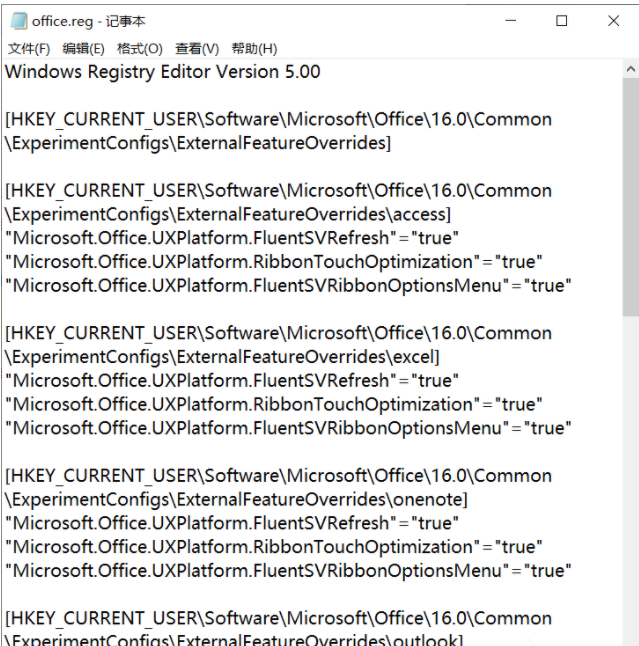Open the 查看(V) menu

click(x=197, y=49)
